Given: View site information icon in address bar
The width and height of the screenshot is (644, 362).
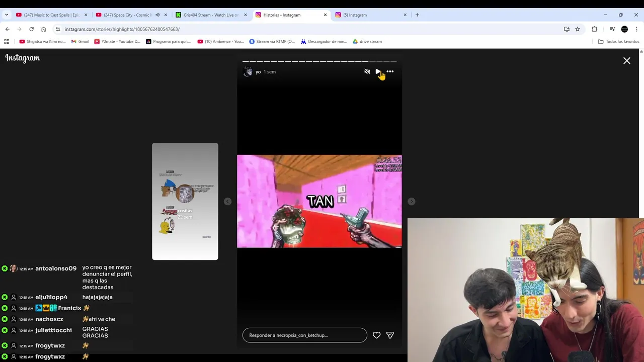Looking at the screenshot, I should point(58,29).
